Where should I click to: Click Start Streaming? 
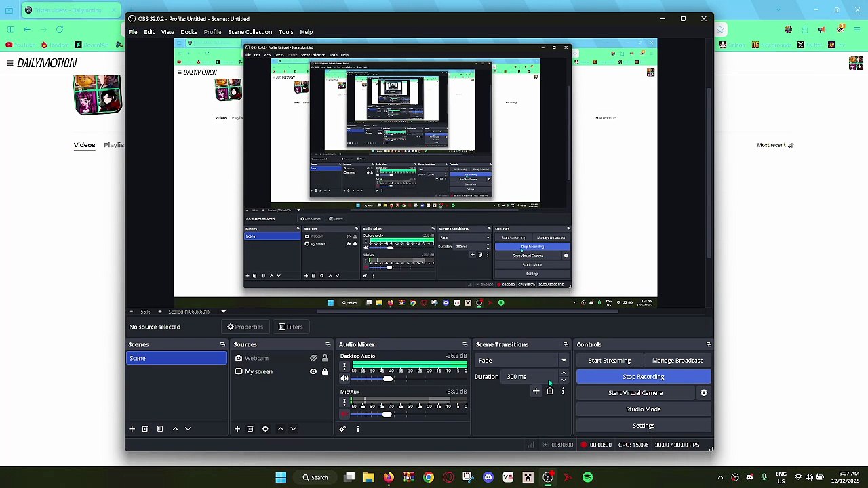[x=610, y=361]
